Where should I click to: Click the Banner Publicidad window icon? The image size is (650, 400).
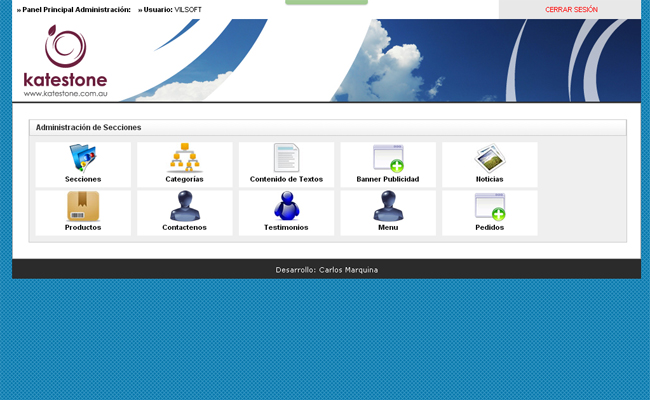pos(388,158)
